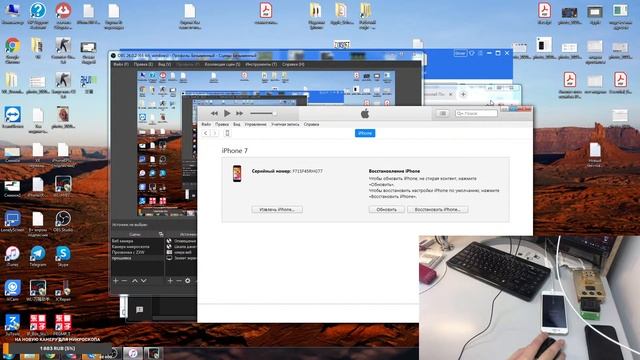Click the iTunes taskbar button
Image resolution: width=640 pixels, height=360 pixels.
coord(133,353)
